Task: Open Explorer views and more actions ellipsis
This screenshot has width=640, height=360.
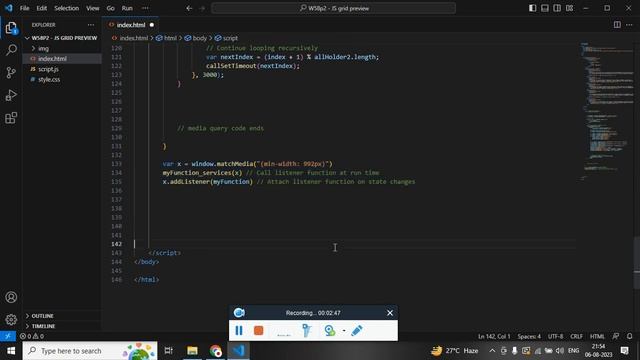Action: 91,25
